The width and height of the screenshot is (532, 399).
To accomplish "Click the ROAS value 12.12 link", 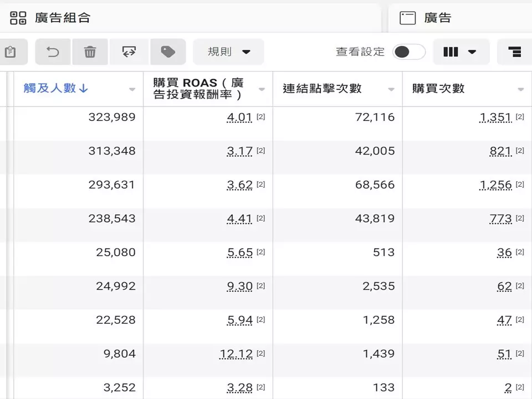I will tap(236, 353).
